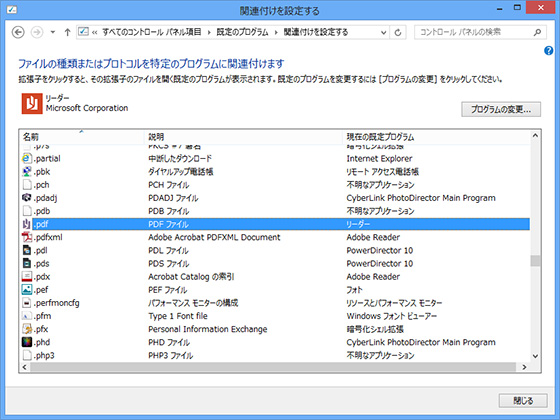This screenshot has height=420, width=560.
Task: Expand breadcrumb arrow after すべてのコントロール パネル項目
Action: [x=209, y=32]
